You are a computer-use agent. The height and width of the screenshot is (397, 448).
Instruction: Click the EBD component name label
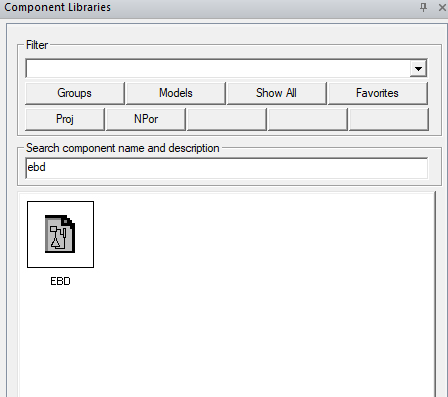click(x=60, y=281)
